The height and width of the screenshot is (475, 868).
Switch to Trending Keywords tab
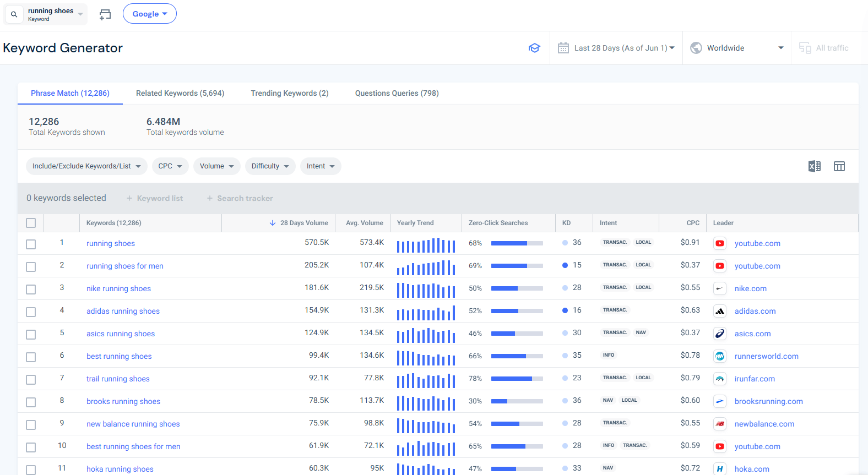pos(290,93)
